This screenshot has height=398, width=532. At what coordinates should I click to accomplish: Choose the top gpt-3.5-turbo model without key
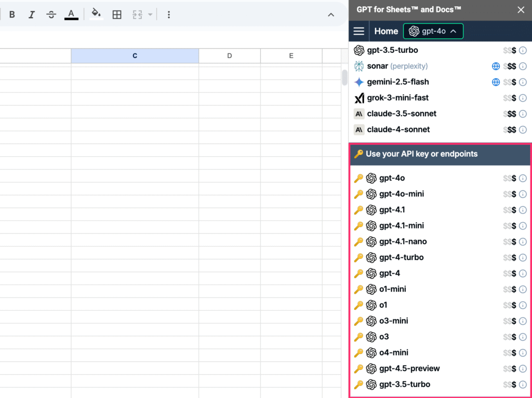tap(440, 50)
